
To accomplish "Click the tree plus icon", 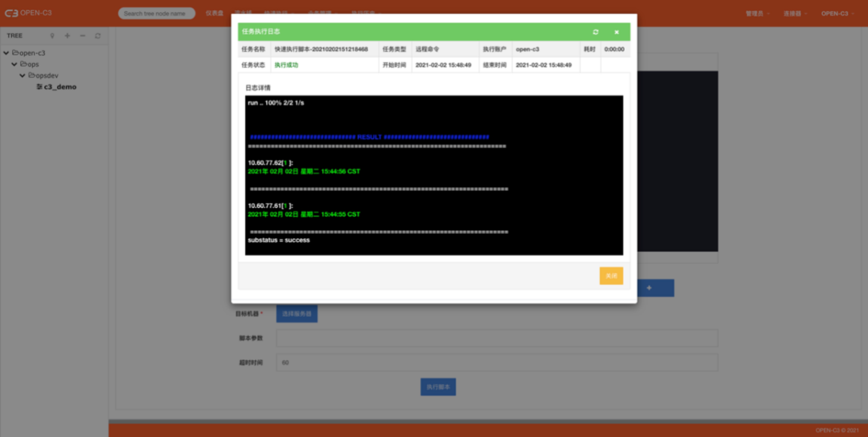I will click(67, 36).
